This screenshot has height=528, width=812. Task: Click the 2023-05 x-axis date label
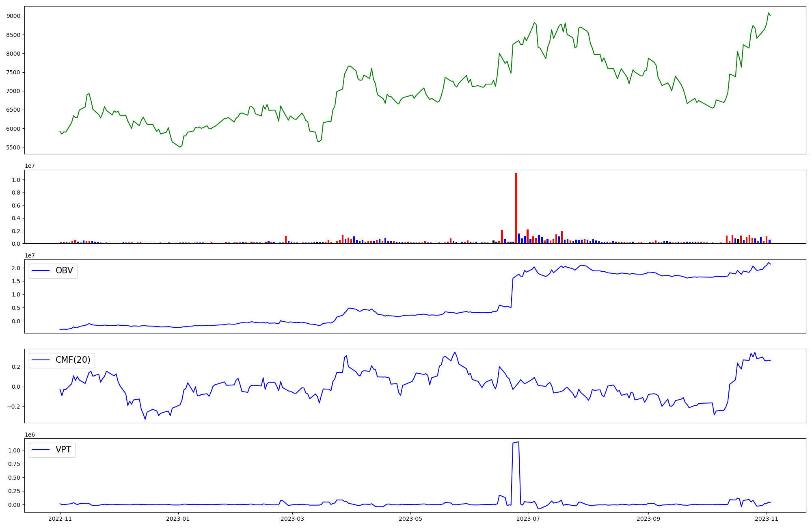tap(410, 519)
